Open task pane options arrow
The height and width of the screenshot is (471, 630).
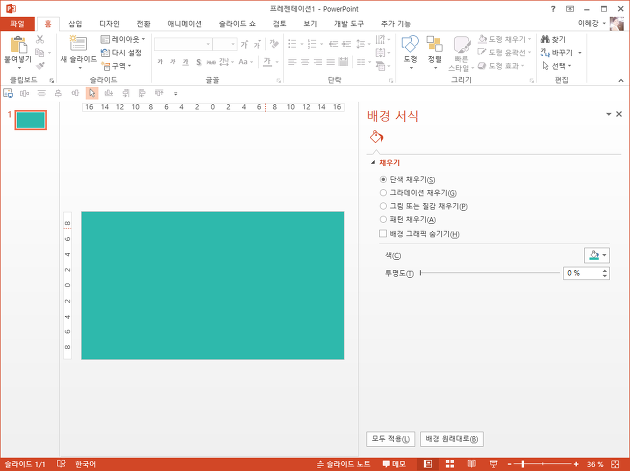(608, 115)
